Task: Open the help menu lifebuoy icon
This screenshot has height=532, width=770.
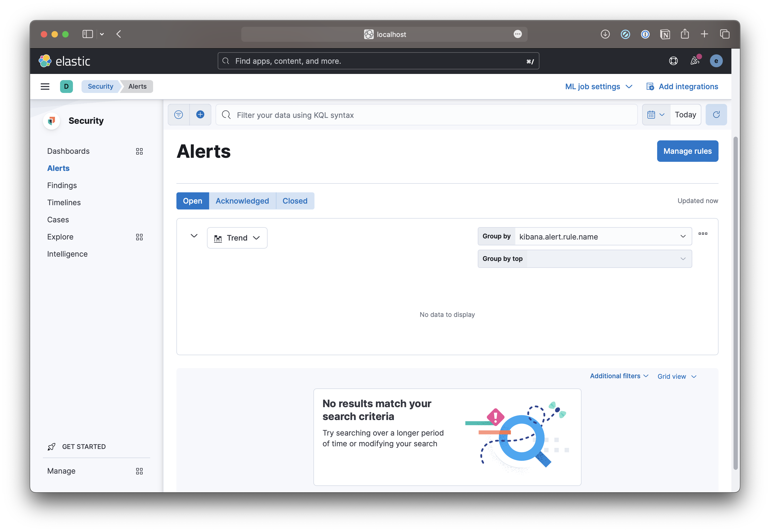Action: (x=673, y=61)
